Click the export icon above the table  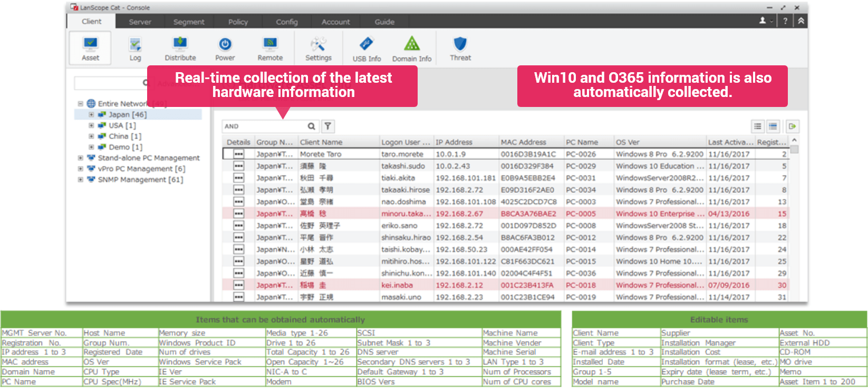pos(792,126)
